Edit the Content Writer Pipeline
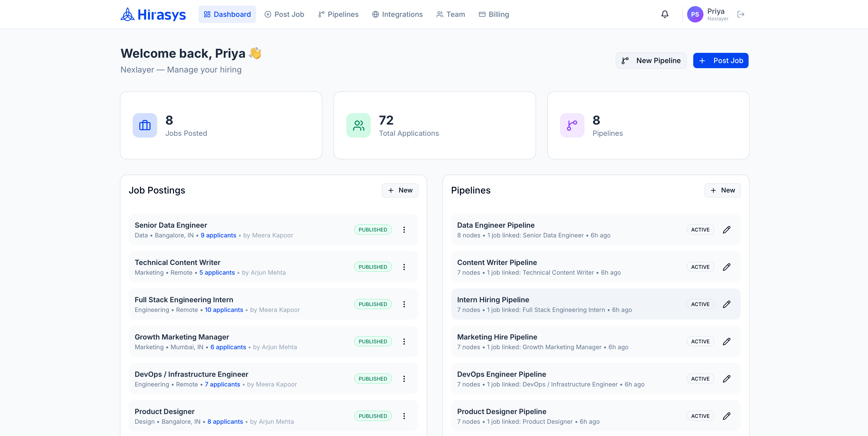This screenshot has height=436, width=868. click(x=726, y=267)
